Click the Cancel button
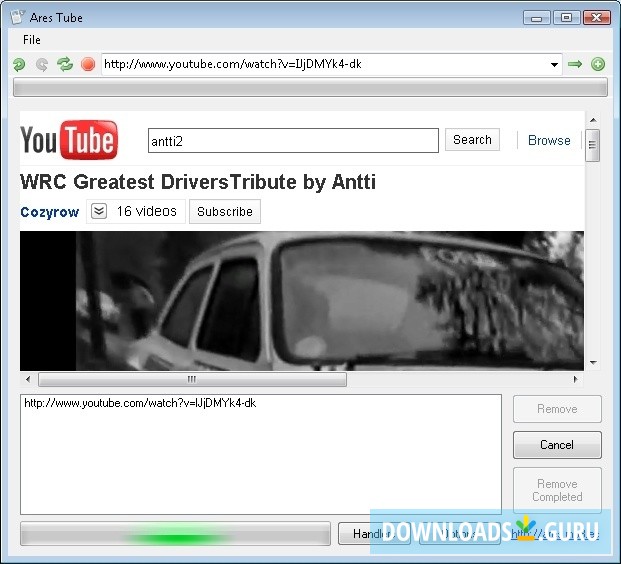Screen dimensions: 621x564 [x=557, y=445]
